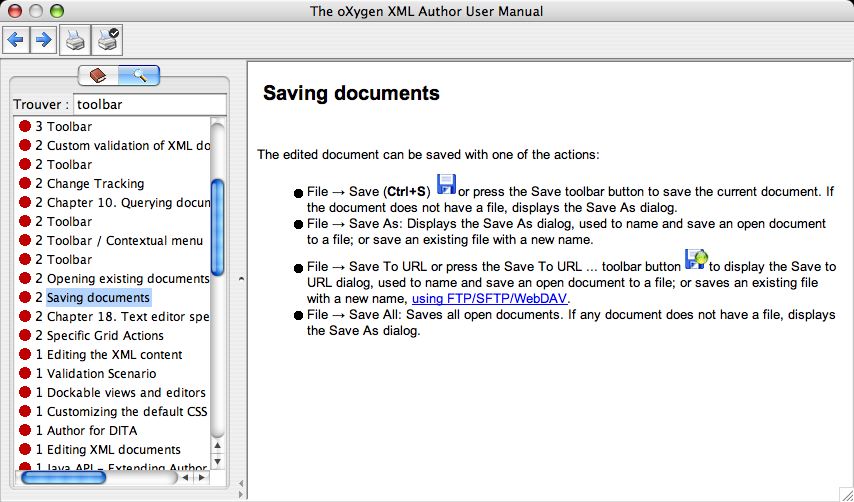The image size is (854, 502).
Task: Open 'Opening existing documents' result
Action: [x=123, y=278]
